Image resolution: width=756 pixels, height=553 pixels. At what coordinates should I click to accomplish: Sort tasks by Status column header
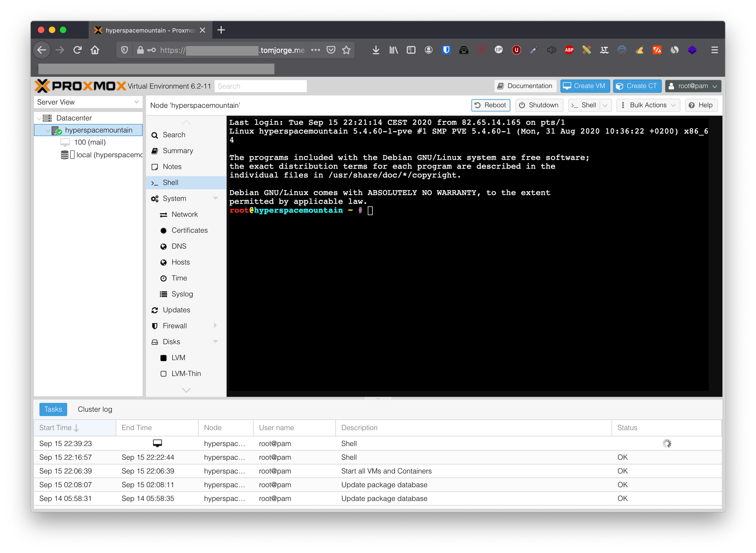click(x=666, y=428)
